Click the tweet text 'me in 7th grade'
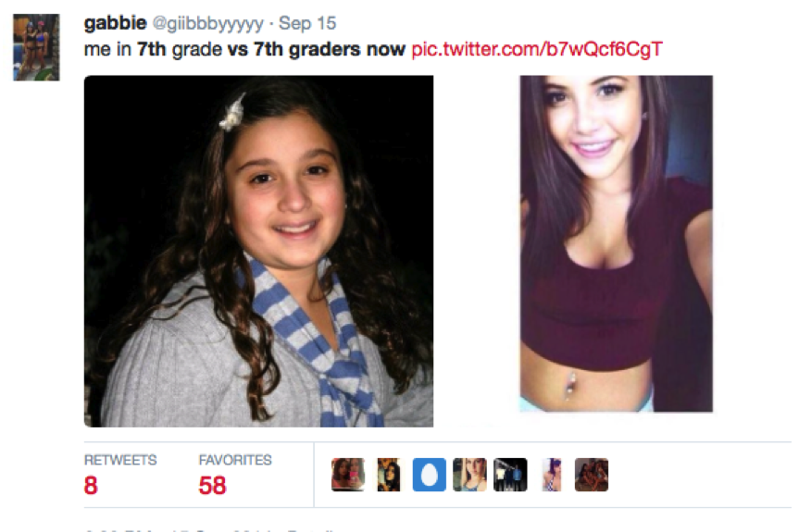 point(153,49)
